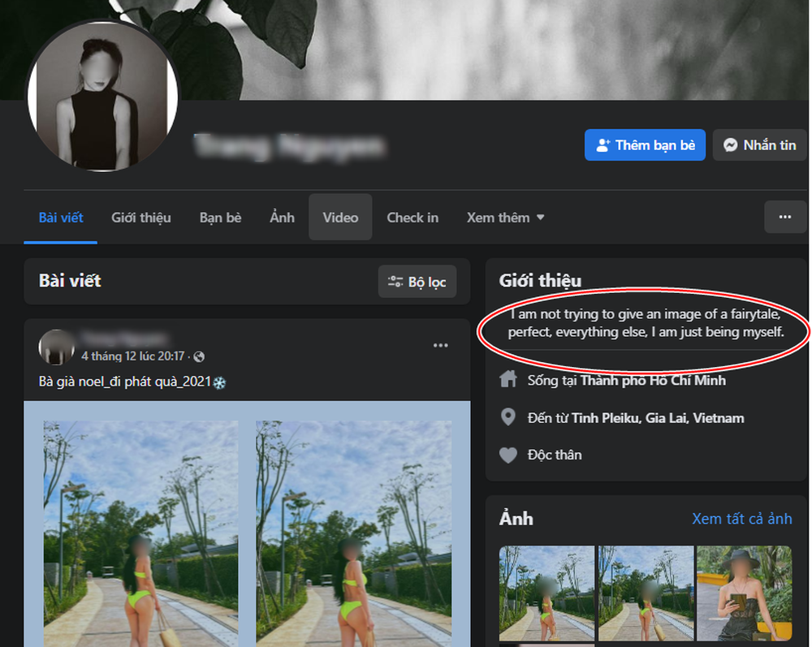
Task: Click the heart icon beside Độc thân
Action: tap(508, 455)
